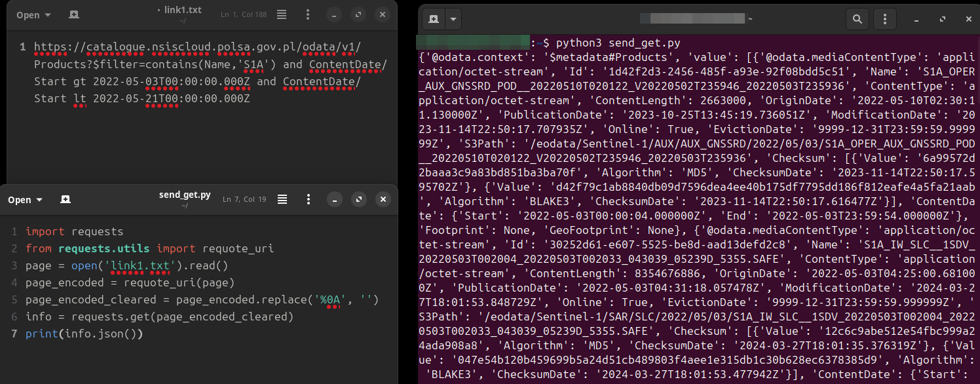The image size is (980, 384).
Task: Open the hamburger menu in link1.txt window
Action: tap(281, 14)
